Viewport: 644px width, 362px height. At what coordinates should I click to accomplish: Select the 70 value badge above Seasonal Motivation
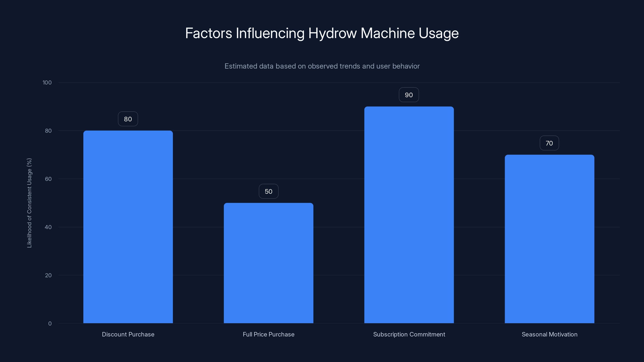pyautogui.click(x=549, y=143)
